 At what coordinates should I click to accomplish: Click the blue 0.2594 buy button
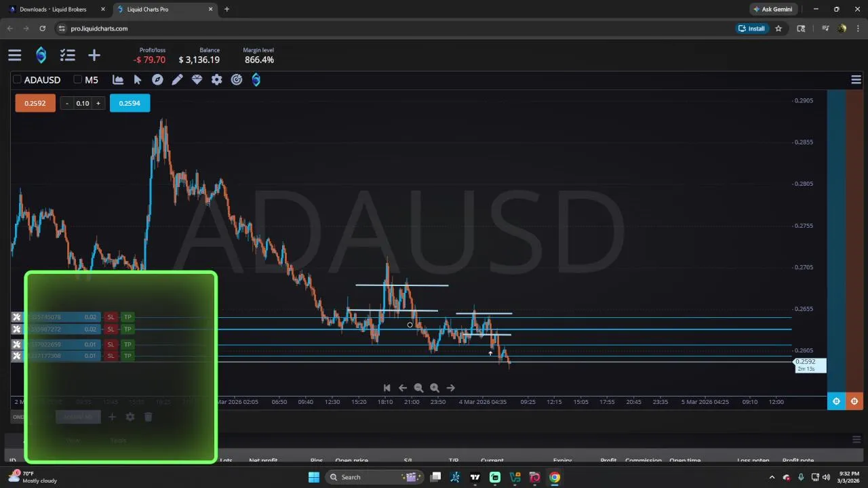click(x=130, y=103)
